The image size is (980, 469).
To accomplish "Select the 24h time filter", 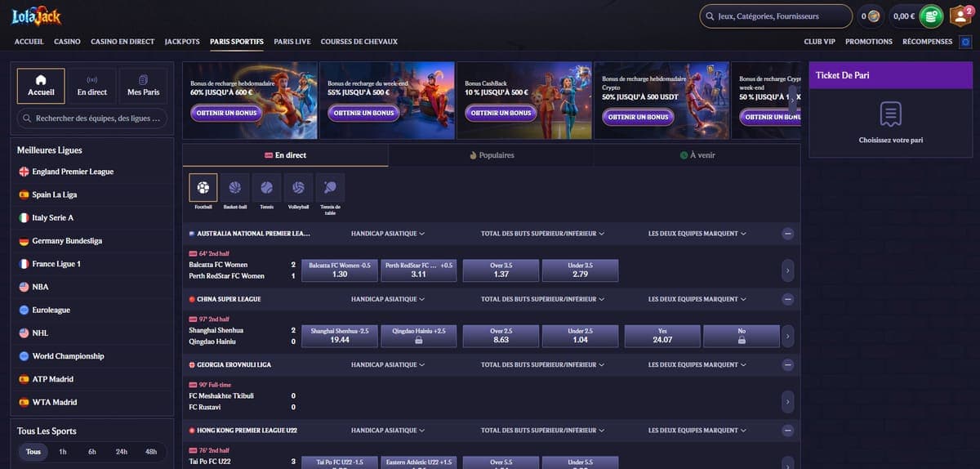I will pos(122,452).
